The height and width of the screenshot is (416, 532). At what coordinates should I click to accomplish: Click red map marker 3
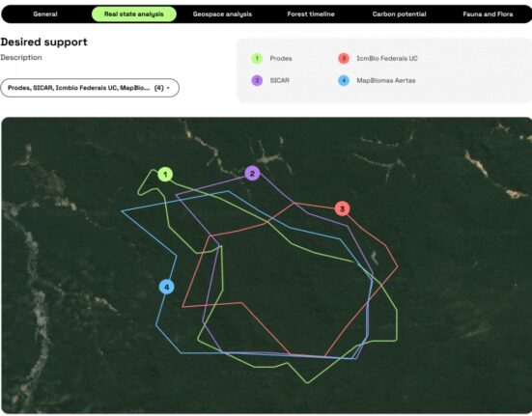click(x=342, y=208)
